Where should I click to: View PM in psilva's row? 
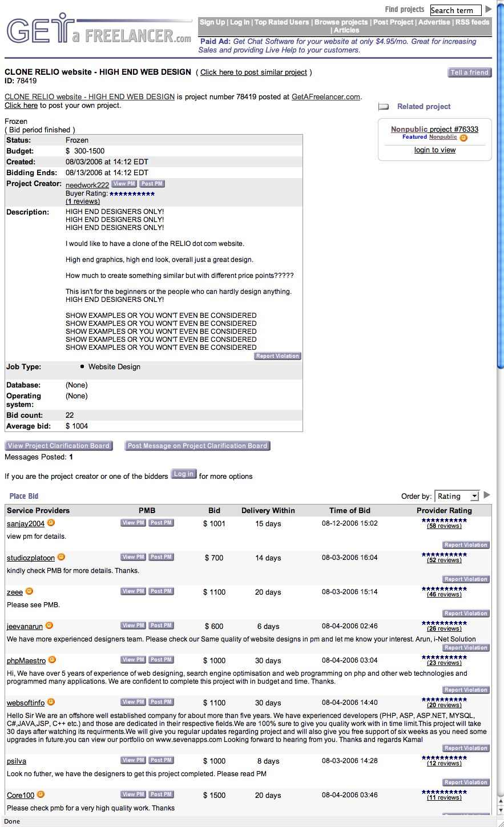tap(133, 760)
